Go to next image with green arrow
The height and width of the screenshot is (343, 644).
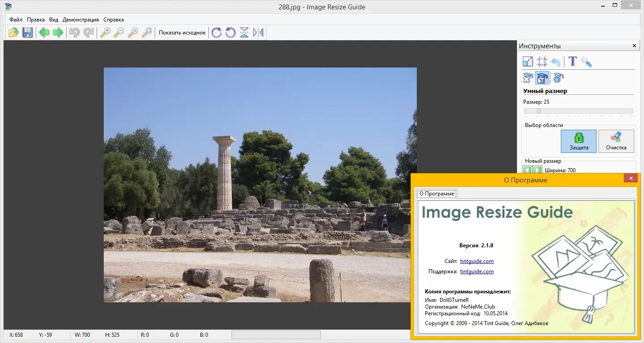point(58,33)
